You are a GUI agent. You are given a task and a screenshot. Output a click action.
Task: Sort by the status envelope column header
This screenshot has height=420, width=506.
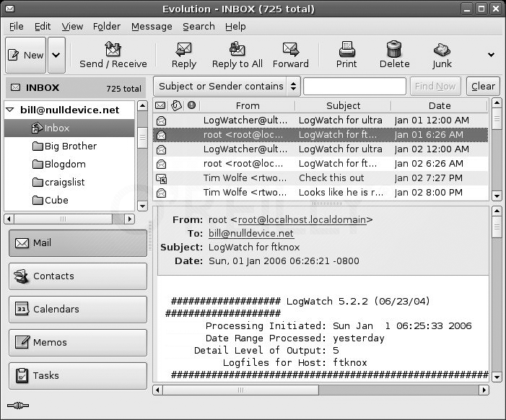(160, 105)
